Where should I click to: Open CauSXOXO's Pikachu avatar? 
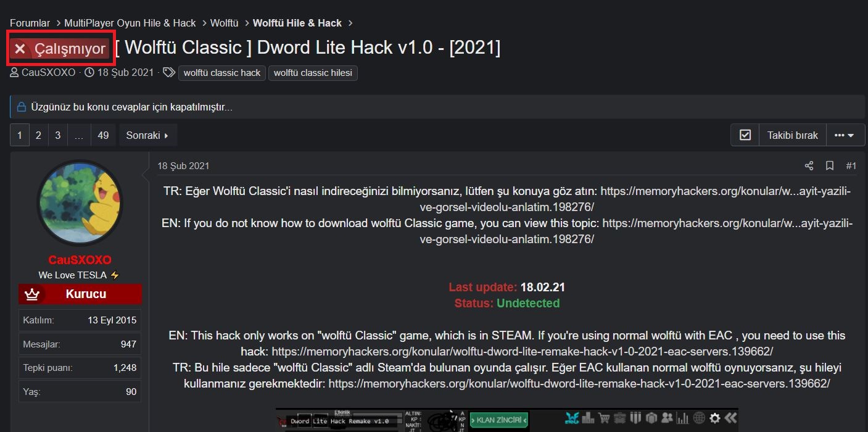[80, 203]
